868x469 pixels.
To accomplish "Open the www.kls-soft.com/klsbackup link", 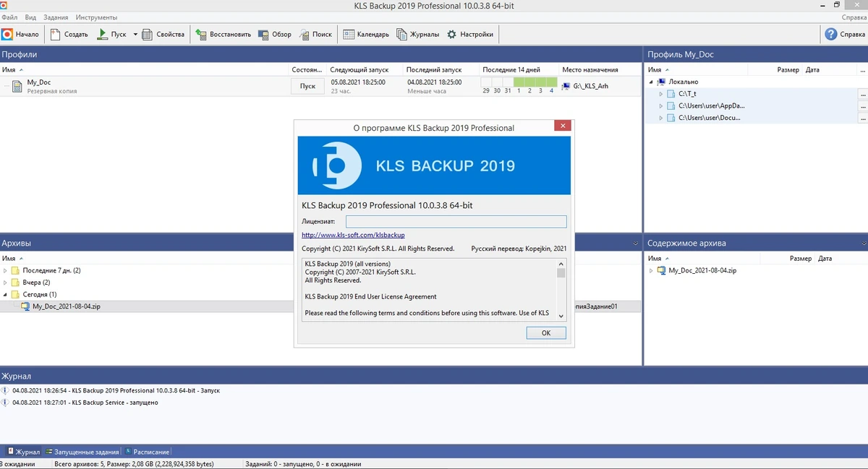I will coord(353,235).
